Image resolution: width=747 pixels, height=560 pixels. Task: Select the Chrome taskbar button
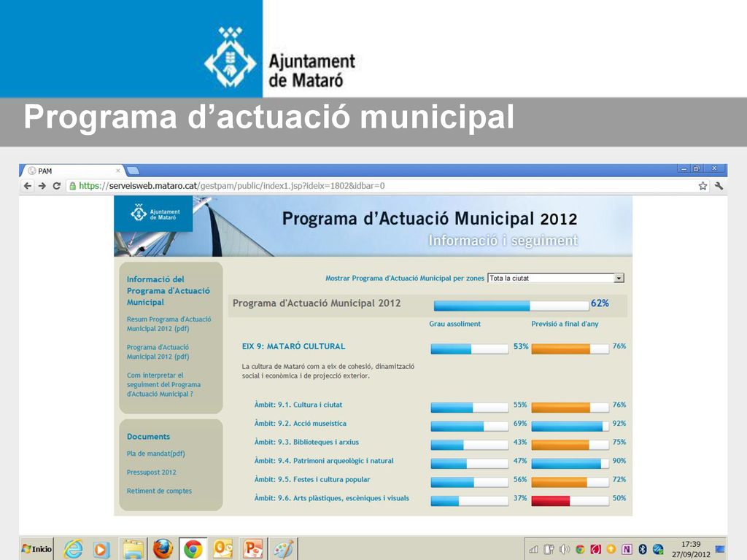pos(193,549)
